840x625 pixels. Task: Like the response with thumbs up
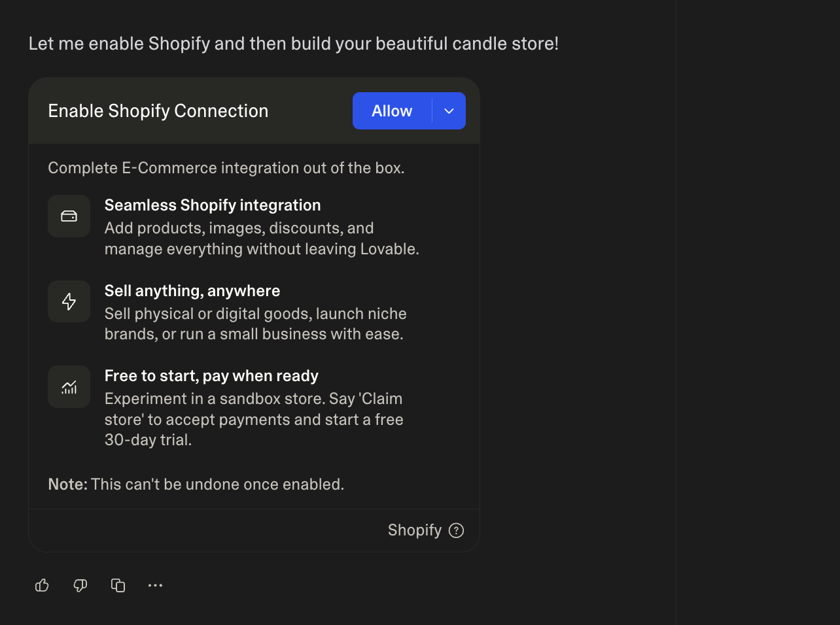coord(42,585)
